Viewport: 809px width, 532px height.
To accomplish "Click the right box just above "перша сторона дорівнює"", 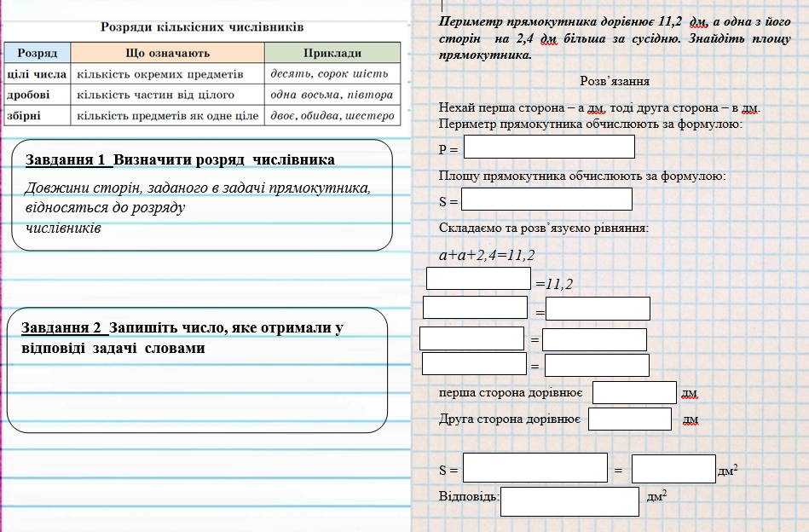I will click(x=597, y=365).
